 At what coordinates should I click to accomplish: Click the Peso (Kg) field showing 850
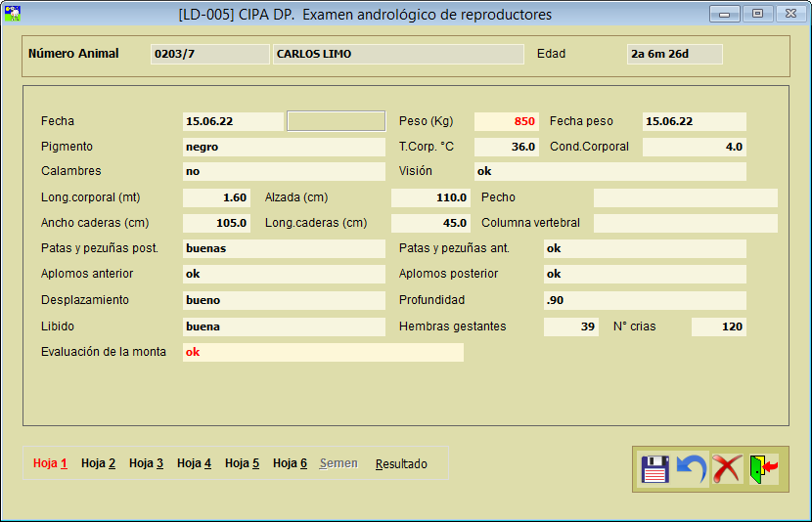click(x=506, y=121)
